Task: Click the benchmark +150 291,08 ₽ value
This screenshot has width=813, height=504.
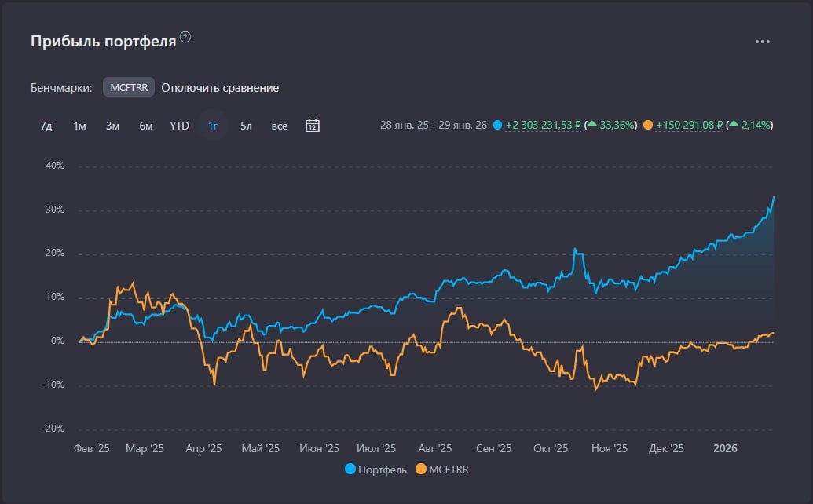Action: 690,125
